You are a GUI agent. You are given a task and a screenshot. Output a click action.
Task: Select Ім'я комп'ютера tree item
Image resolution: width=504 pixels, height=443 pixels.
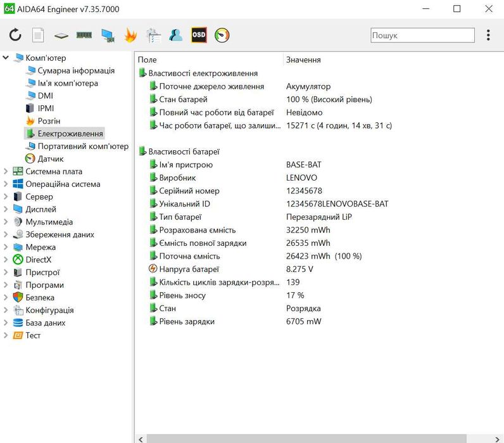(68, 83)
